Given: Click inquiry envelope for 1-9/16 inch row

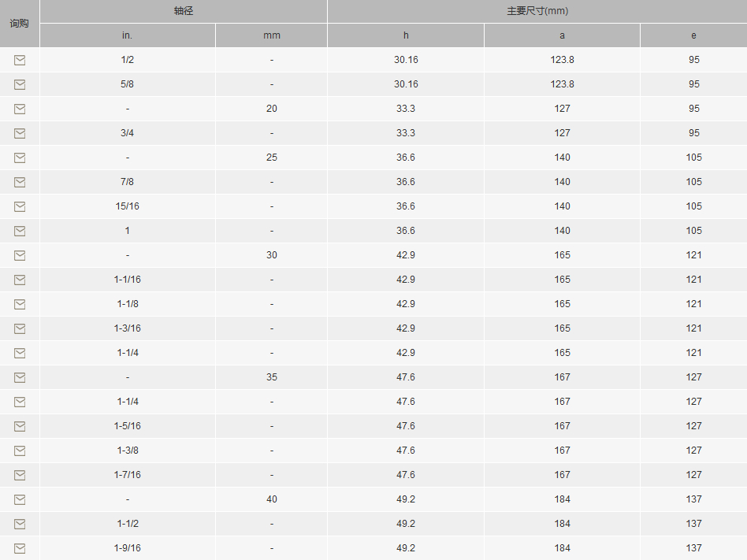Looking at the screenshot, I should pyautogui.click(x=20, y=548).
